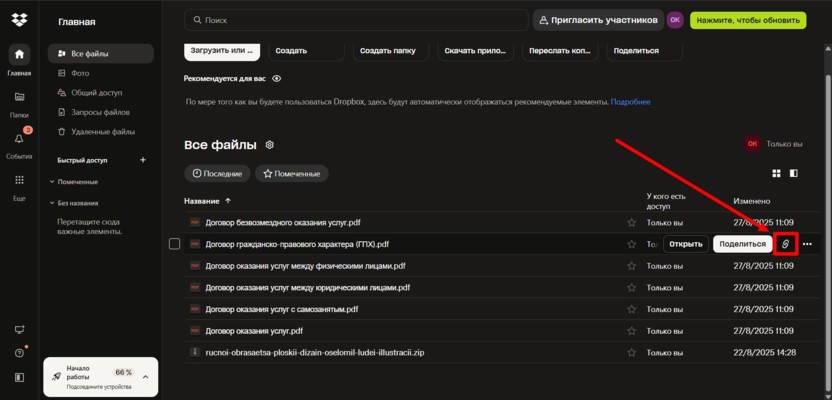Open the Еще apps grid icon
This screenshot has height=400, width=832.
click(19, 180)
